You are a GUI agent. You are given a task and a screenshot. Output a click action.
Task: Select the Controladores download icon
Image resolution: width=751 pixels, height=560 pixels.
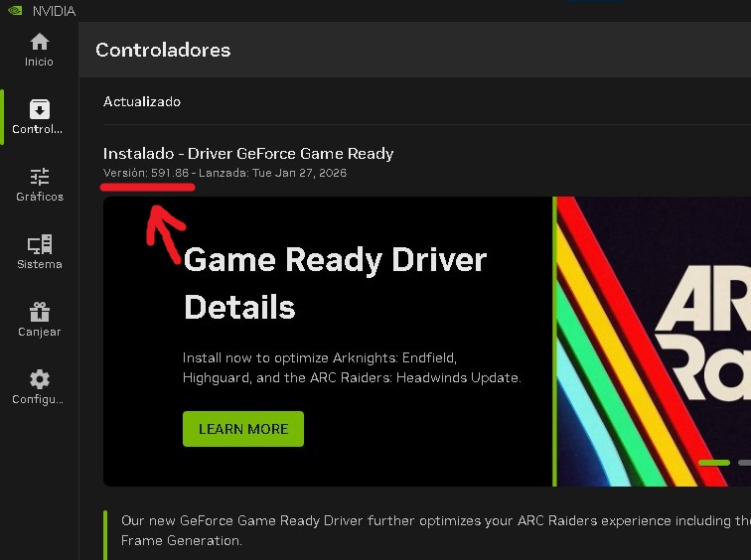pos(40,109)
